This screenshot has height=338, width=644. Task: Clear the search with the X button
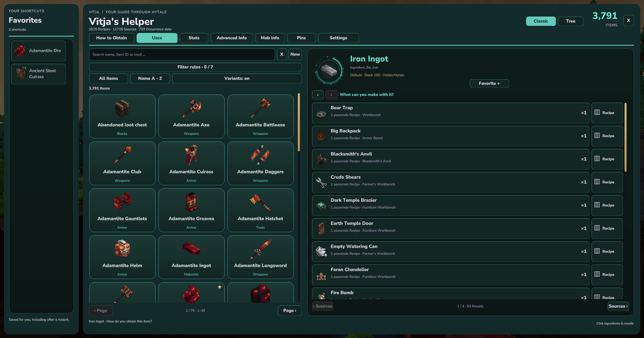282,54
